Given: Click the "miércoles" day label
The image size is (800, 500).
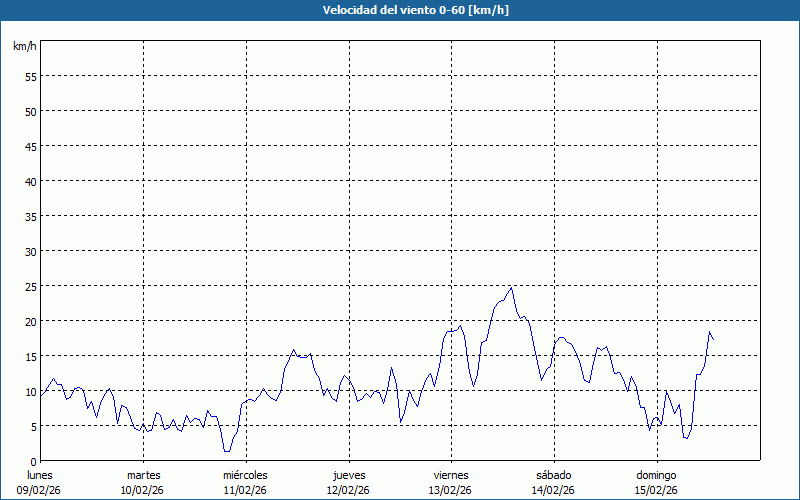Looking at the screenshot, I should (x=245, y=475).
